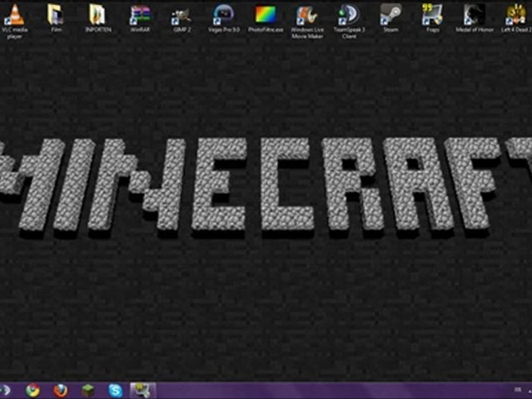Select the active highlighted taskbar program
The height and width of the screenshot is (399, 532).
143,391
